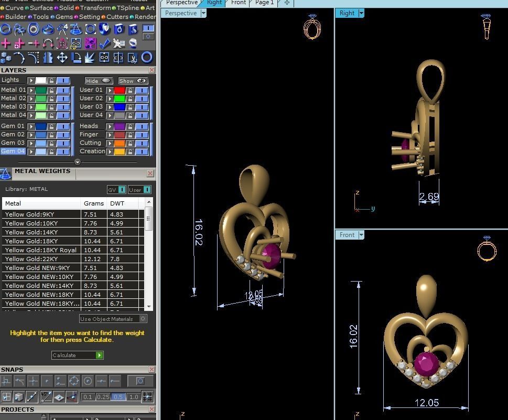
Task: Click the running figure with grid icon
Action: tap(118, 43)
